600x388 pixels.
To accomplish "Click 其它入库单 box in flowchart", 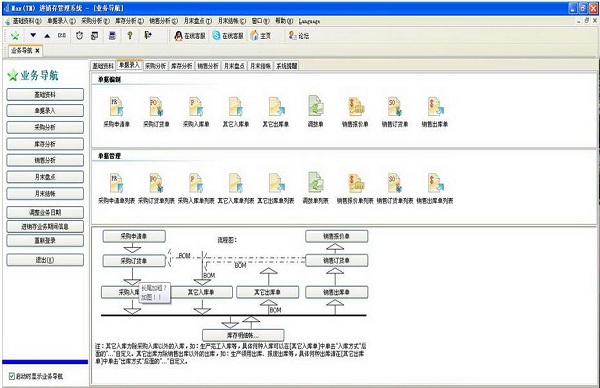I will pyautogui.click(x=201, y=292).
